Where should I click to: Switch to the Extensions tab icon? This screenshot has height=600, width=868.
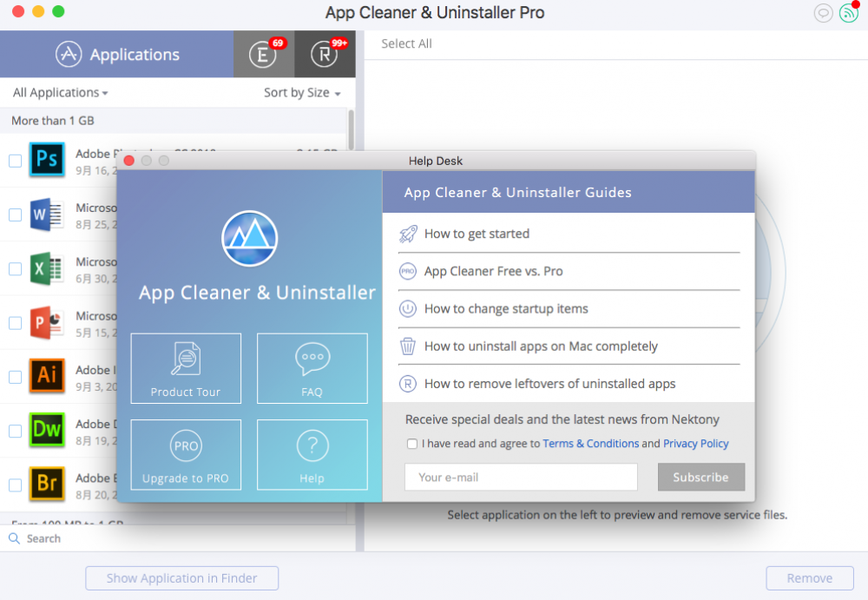click(262, 55)
